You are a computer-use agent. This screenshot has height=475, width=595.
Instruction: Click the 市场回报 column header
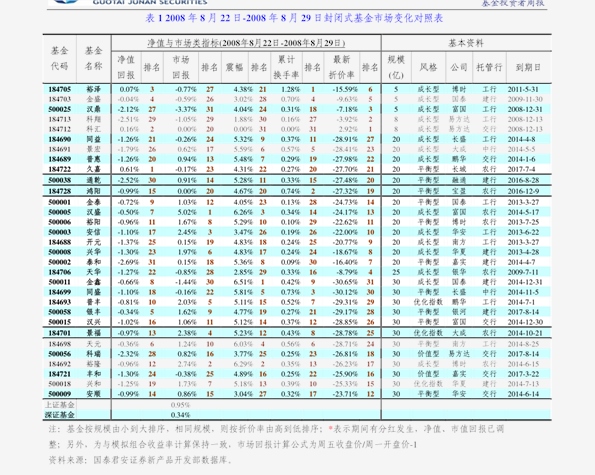point(181,67)
